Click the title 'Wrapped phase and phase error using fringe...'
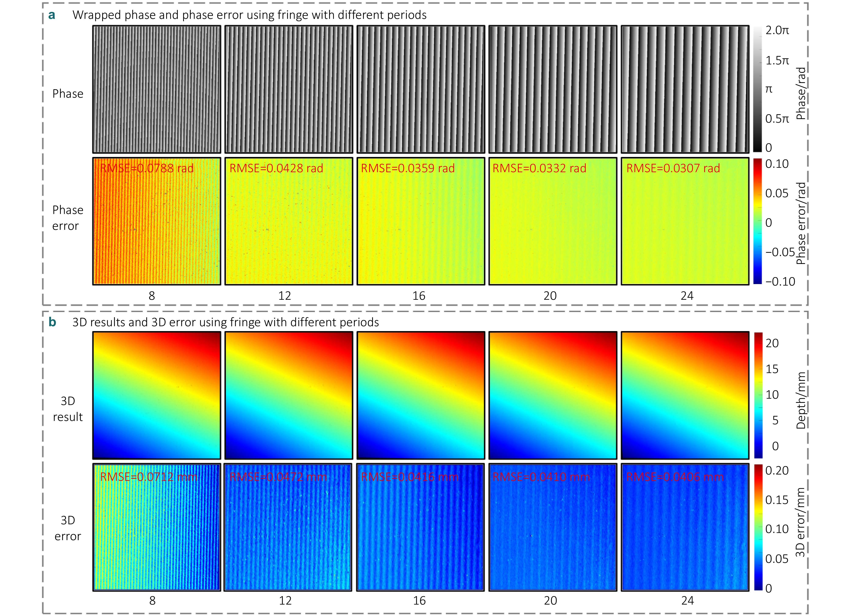The width and height of the screenshot is (851, 616). point(250,15)
